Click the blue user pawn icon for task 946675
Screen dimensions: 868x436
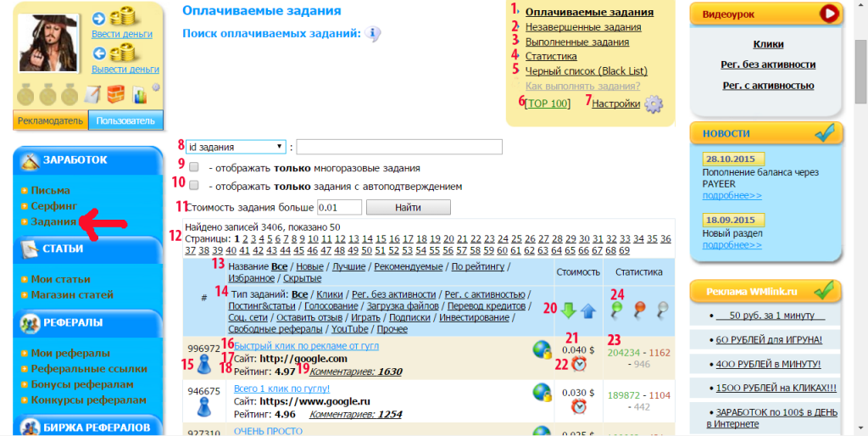204,406
